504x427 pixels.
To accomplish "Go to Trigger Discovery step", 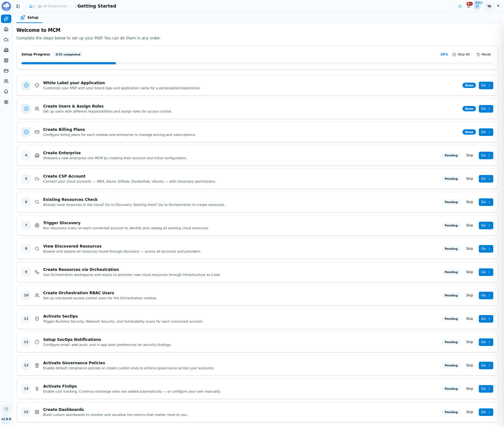I will pyautogui.click(x=486, y=225).
